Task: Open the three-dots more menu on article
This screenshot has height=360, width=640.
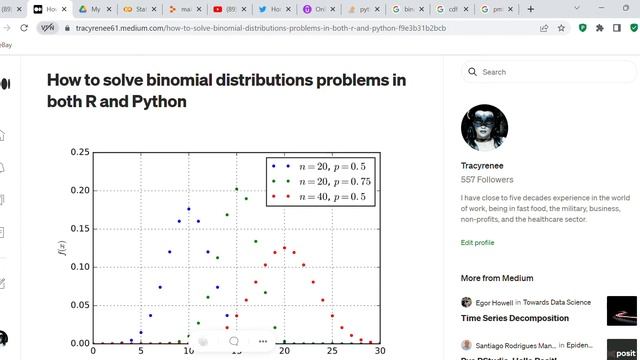Action: coord(263,341)
